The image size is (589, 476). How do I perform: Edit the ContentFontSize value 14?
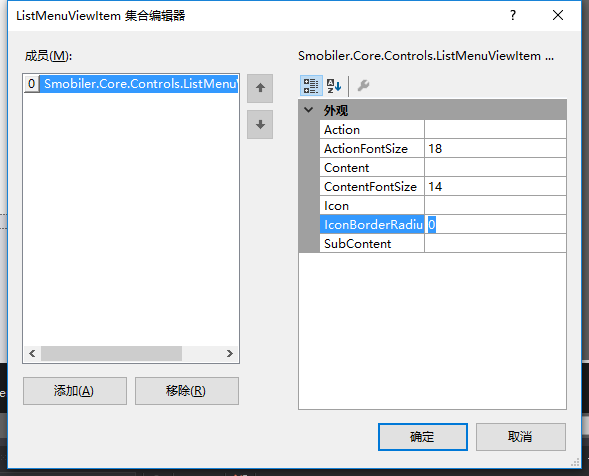495,187
